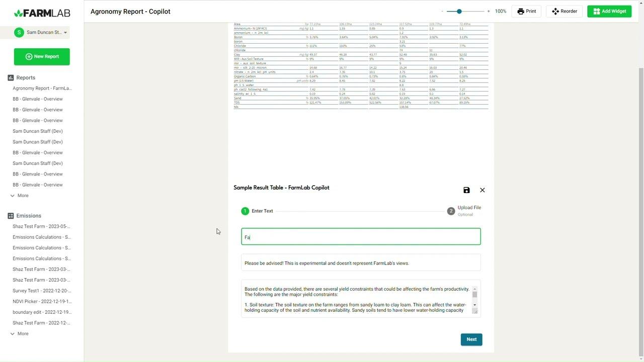Click the Reports section chart icon

[11, 78]
